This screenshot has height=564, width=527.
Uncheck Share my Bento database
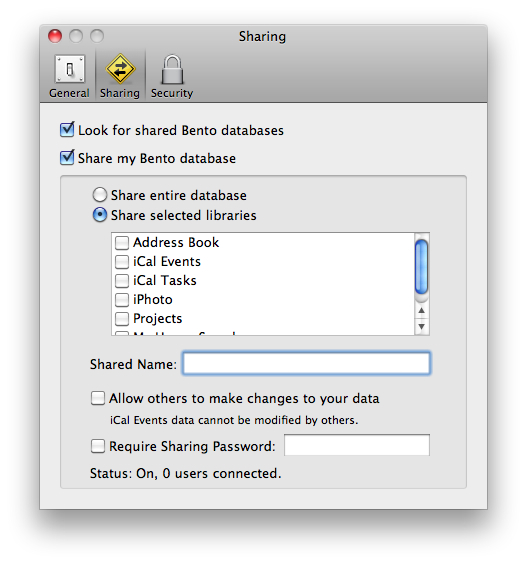pos(67,158)
